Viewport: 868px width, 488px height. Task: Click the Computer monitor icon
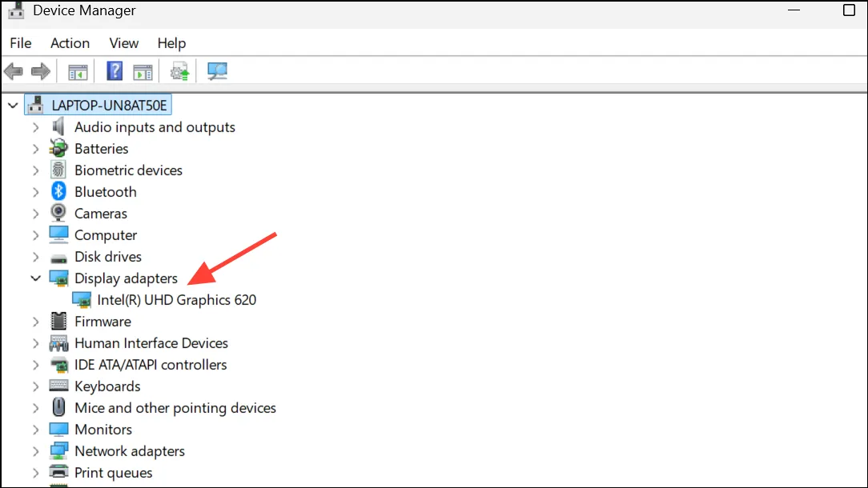[x=58, y=234]
